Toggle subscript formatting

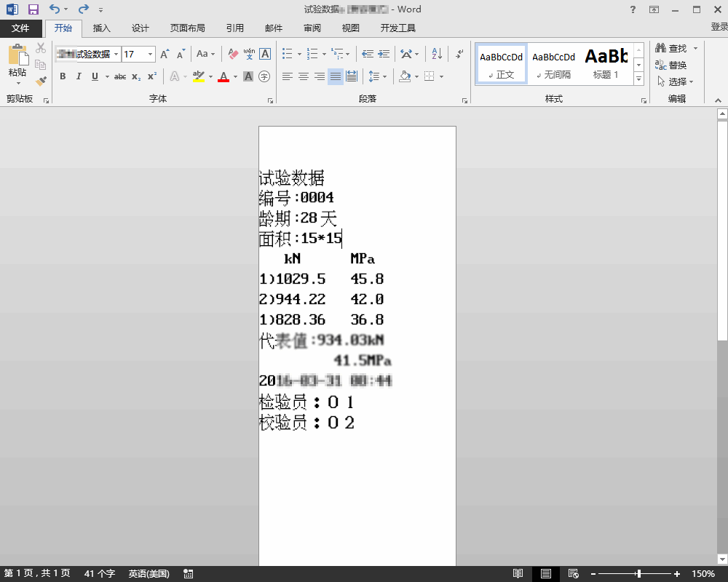tap(136, 76)
